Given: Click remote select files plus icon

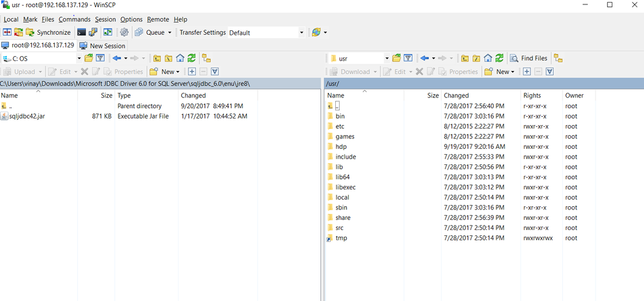Looking at the screenshot, I should point(527,72).
